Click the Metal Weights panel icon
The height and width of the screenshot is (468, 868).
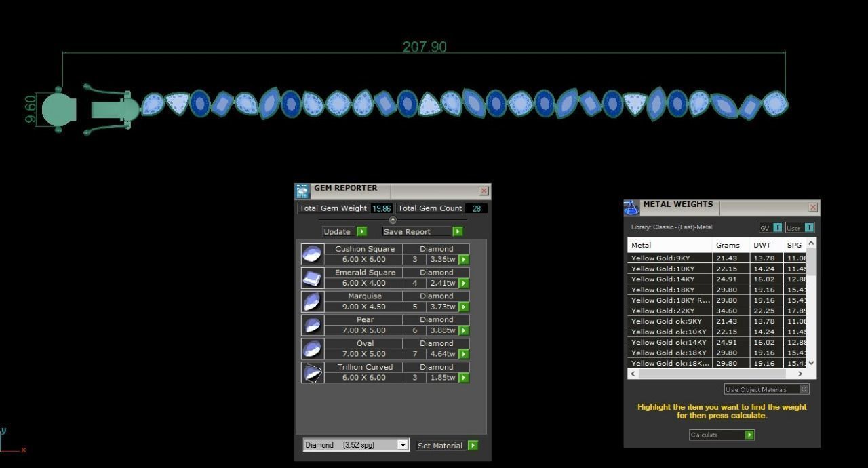[x=631, y=208]
